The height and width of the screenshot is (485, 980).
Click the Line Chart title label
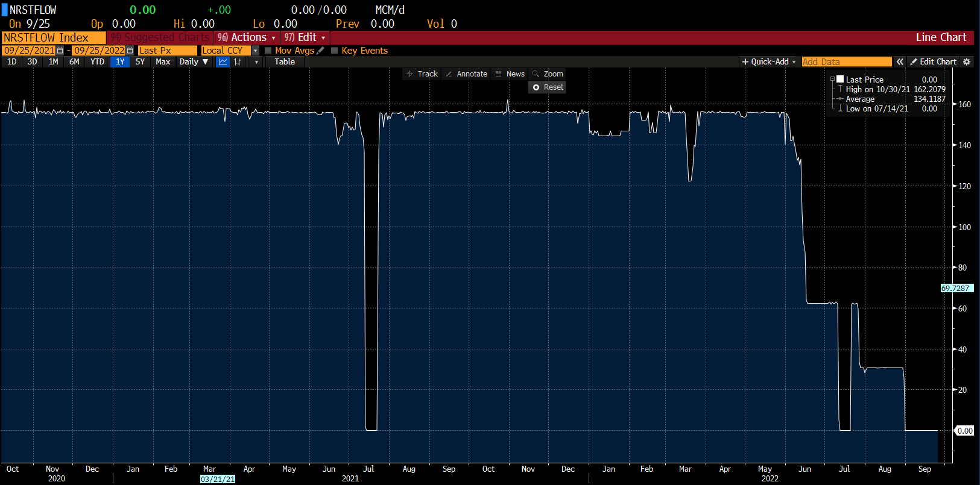[x=941, y=37]
